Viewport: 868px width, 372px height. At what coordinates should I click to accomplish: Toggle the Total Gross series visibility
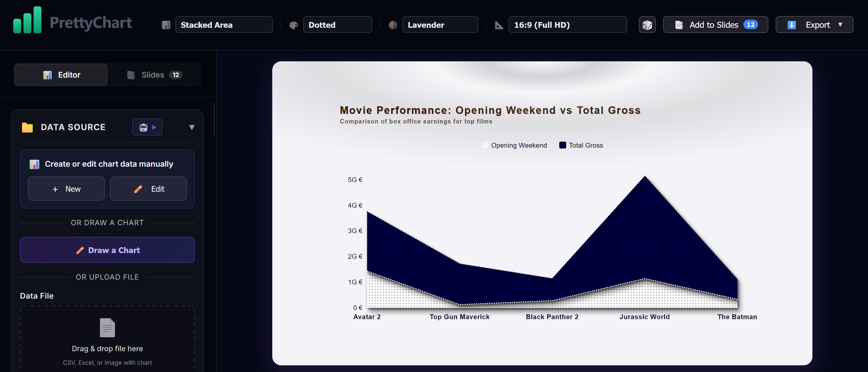581,145
